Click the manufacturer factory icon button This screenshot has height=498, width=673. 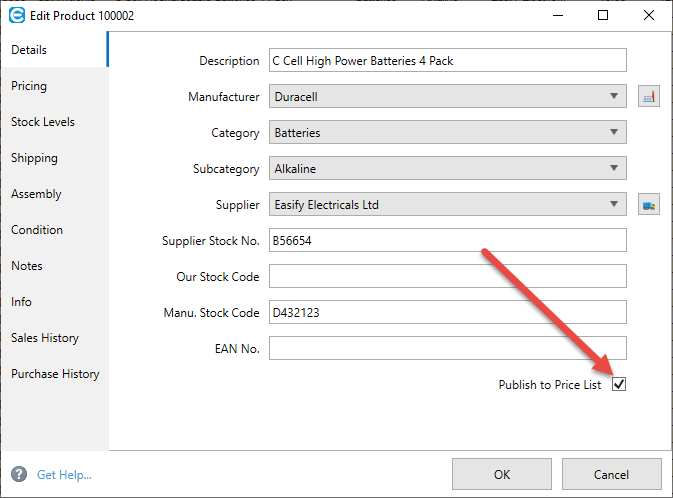pyautogui.click(x=649, y=97)
